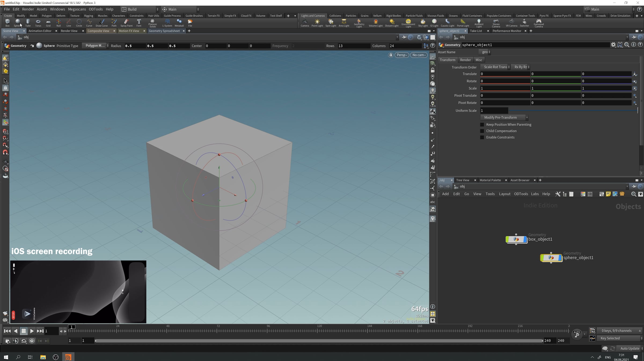The width and height of the screenshot is (644, 361).
Task: Open the Key Selected dropdown
Action: click(x=620, y=338)
